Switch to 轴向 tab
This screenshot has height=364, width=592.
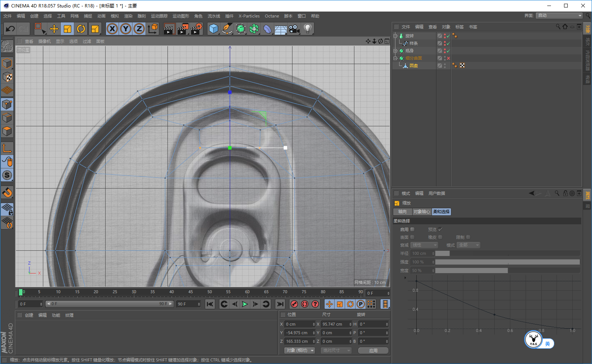click(x=403, y=212)
